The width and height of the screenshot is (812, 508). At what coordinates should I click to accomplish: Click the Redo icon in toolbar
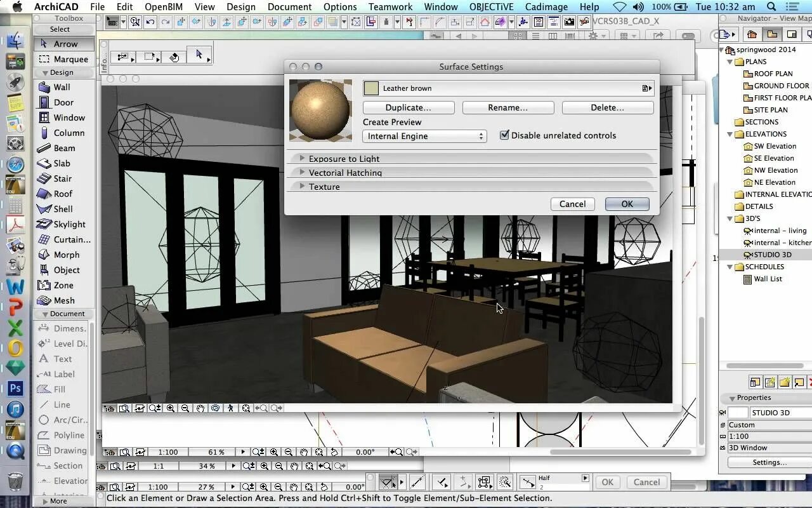pyautogui.click(x=166, y=22)
